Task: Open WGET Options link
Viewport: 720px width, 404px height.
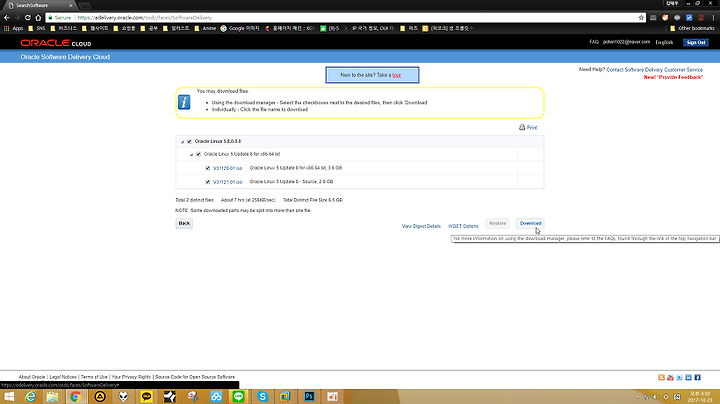Action: tap(463, 226)
